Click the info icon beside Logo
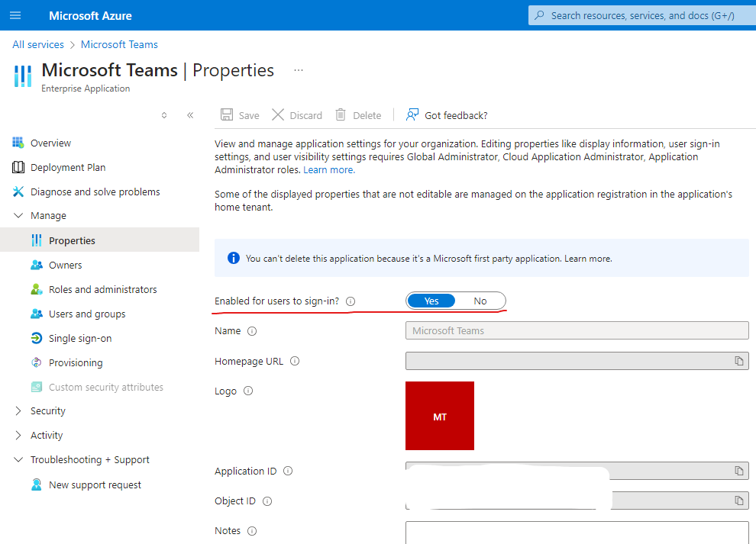Image resolution: width=756 pixels, height=544 pixels. pos(248,391)
